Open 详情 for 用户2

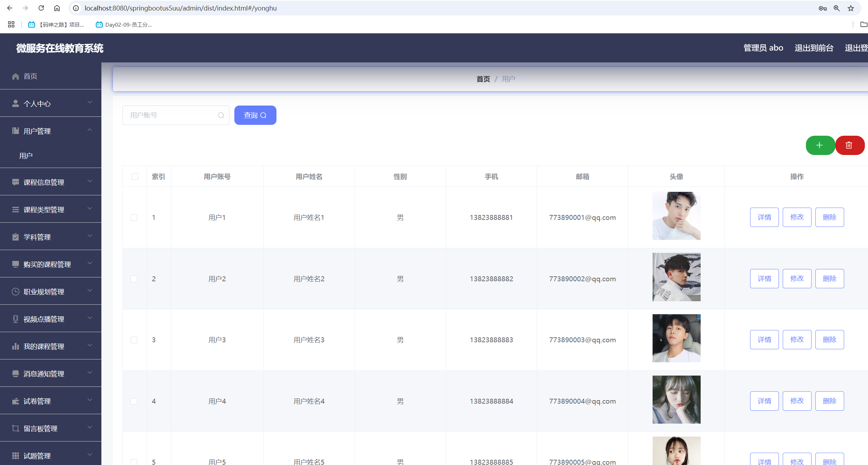pyautogui.click(x=764, y=278)
